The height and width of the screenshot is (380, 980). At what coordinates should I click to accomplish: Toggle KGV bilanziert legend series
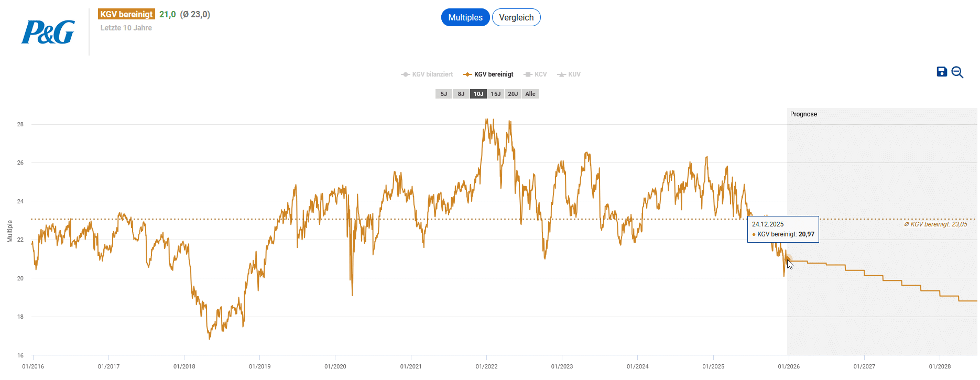pyautogui.click(x=427, y=74)
